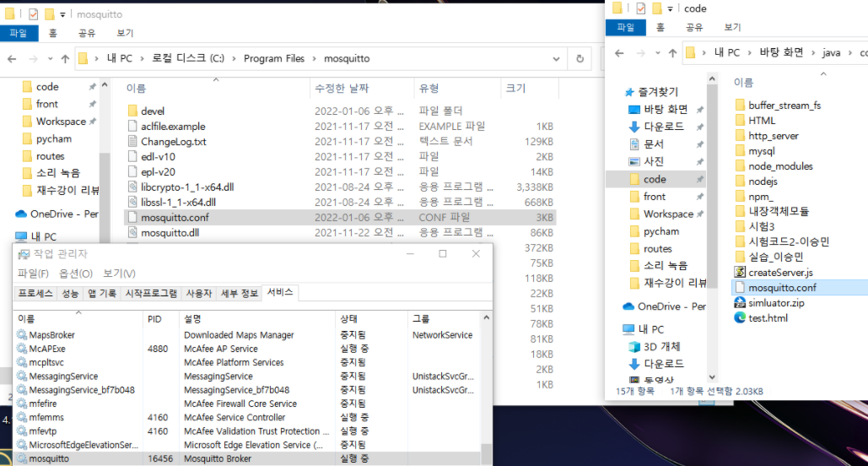Image resolution: width=868 pixels, height=466 pixels.
Task: Select createServer.js file
Action: point(780,272)
